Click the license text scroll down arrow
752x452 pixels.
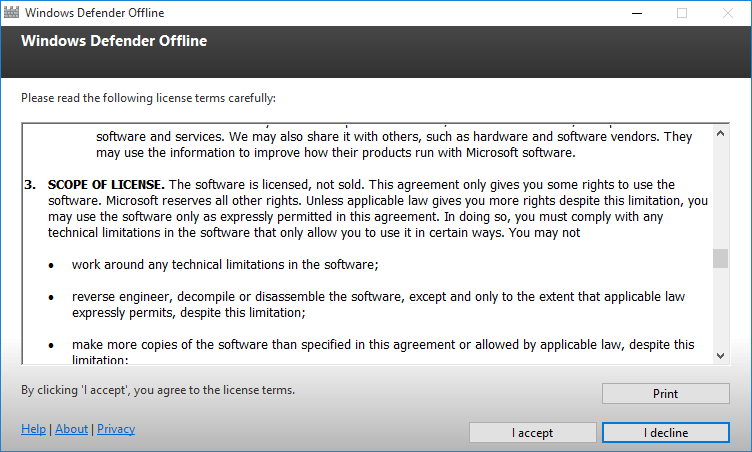point(720,356)
